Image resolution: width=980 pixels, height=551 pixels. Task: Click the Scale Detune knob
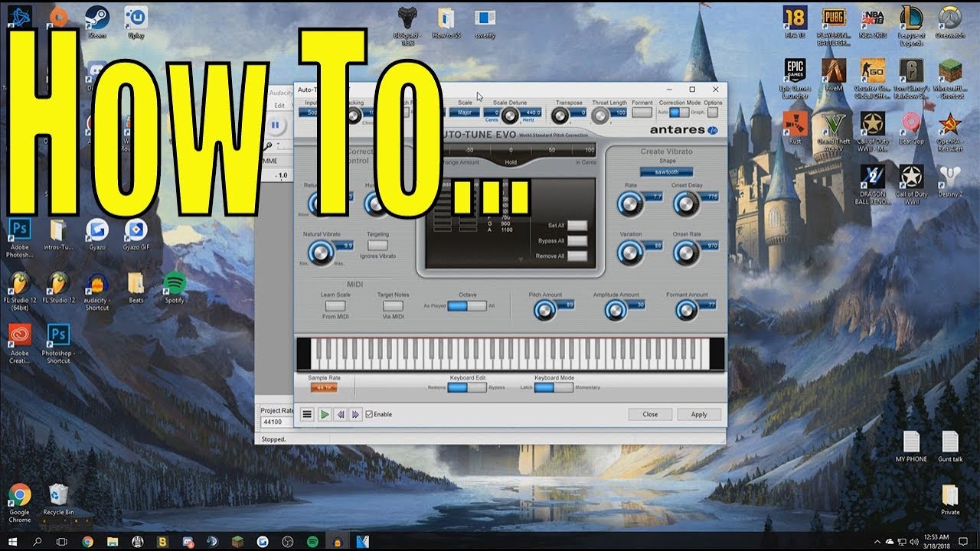click(x=510, y=116)
